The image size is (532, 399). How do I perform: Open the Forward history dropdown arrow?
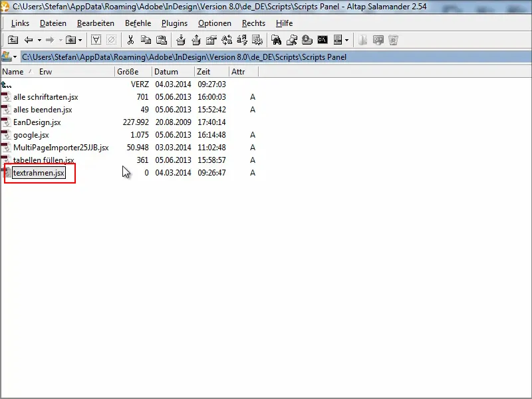click(x=61, y=40)
